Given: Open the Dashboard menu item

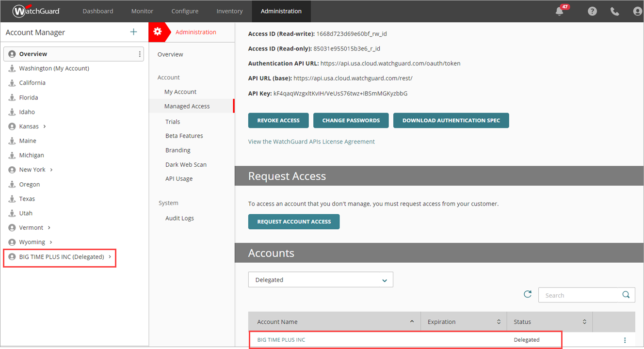Looking at the screenshot, I should point(97,11).
